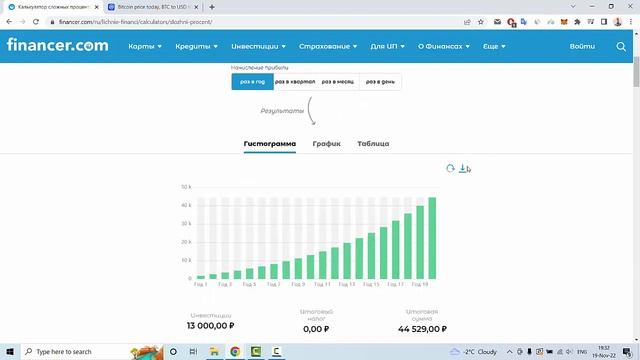Select the "раз в квартал" accrual option
Screen dimensions: 640x360
tap(295, 82)
